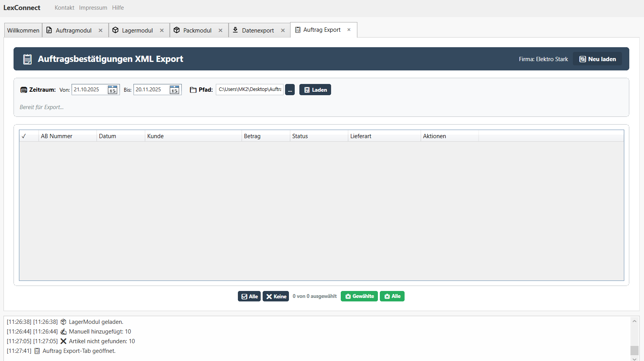Image resolution: width=644 pixels, height=361 pixels.
Task: Open the path selection field next to Pfad
Action: (249, 89)
